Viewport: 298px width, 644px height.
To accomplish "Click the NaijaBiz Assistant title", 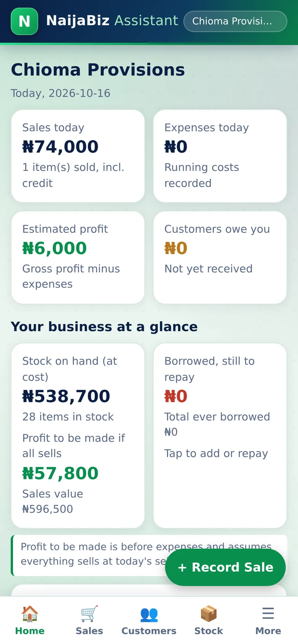I will point(112,21).
